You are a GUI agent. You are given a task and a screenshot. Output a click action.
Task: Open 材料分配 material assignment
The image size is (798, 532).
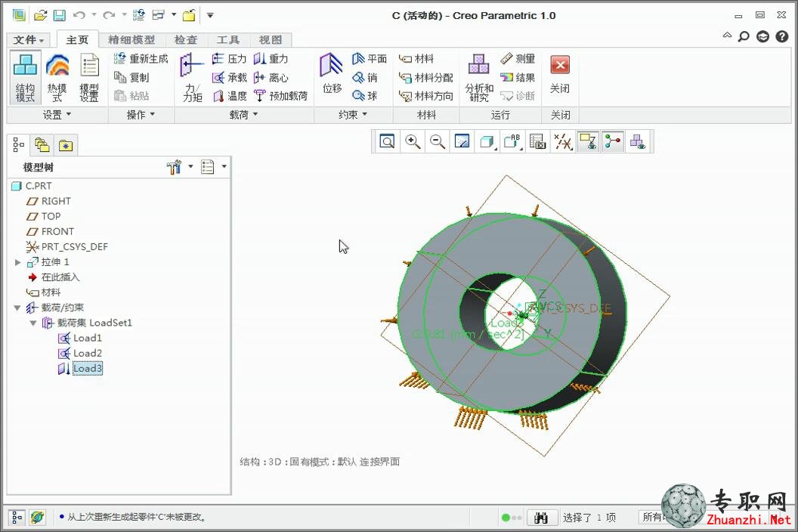coord(426,77)
